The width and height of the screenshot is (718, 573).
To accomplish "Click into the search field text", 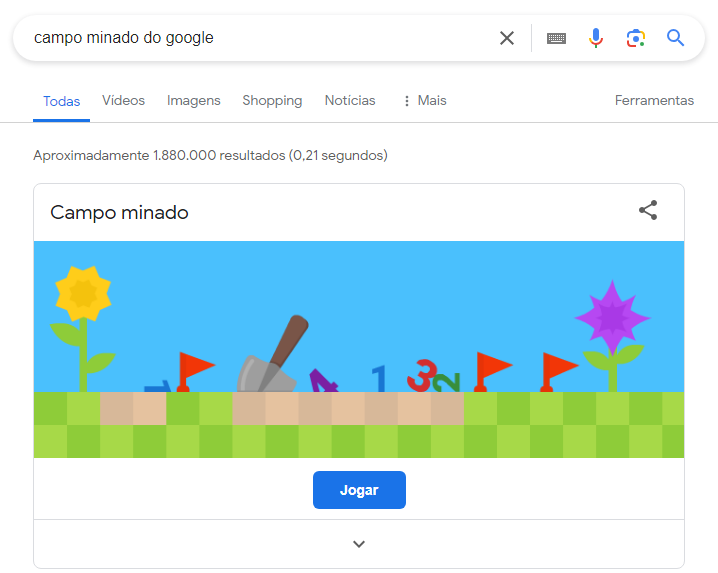I will point(124,38).
